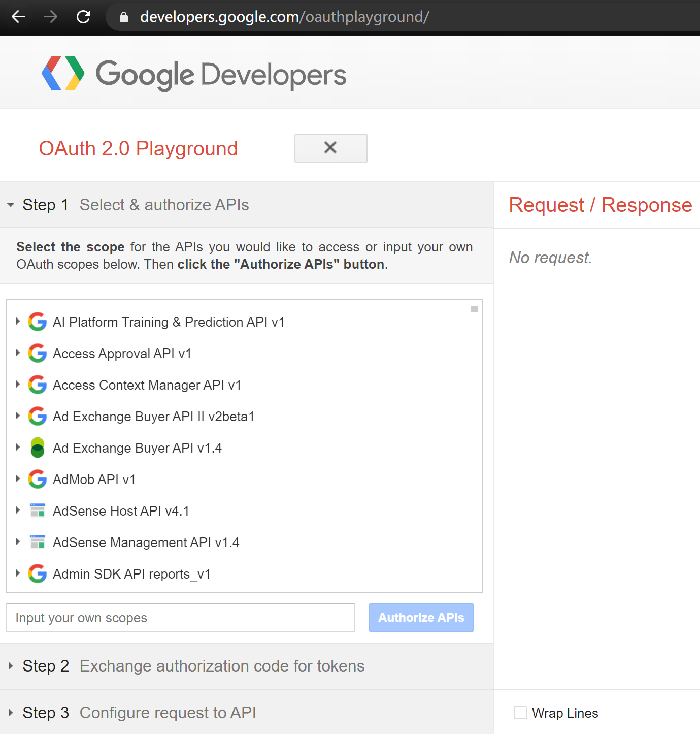
Task: Enable the Wrap Lines checkbox
Action: [520, 713]
